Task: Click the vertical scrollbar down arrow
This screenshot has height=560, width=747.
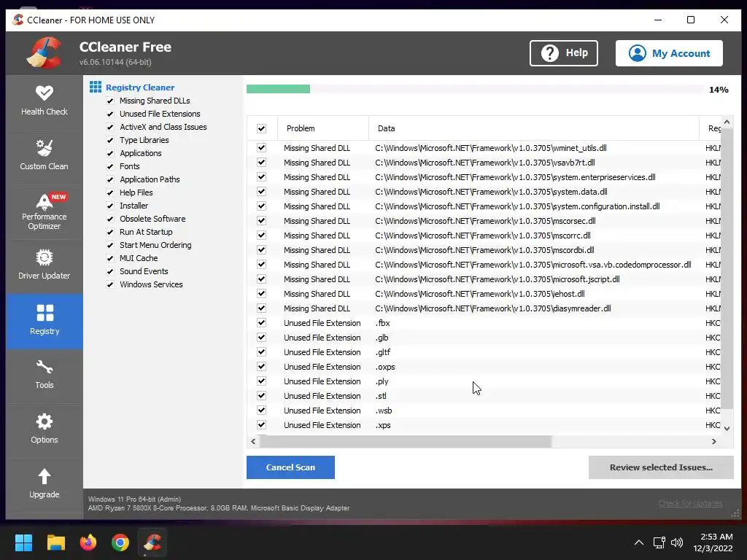Action: [x=727, y=428]
